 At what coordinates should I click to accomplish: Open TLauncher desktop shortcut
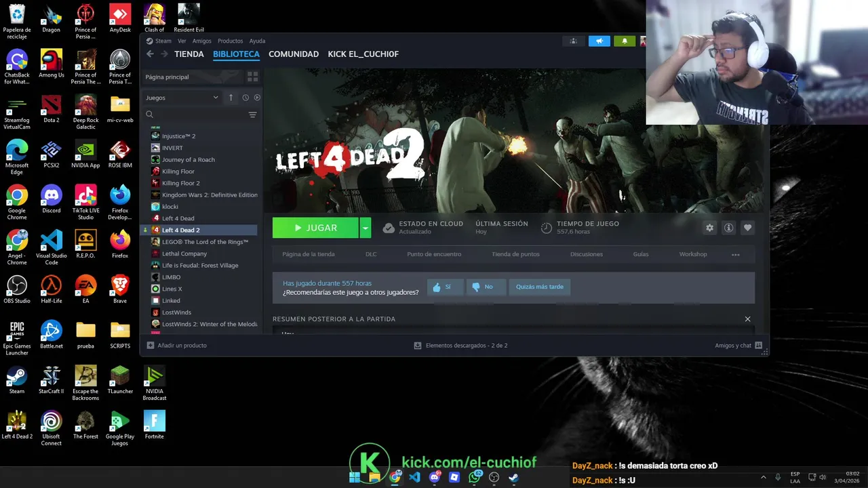click(x=120, y=380)
